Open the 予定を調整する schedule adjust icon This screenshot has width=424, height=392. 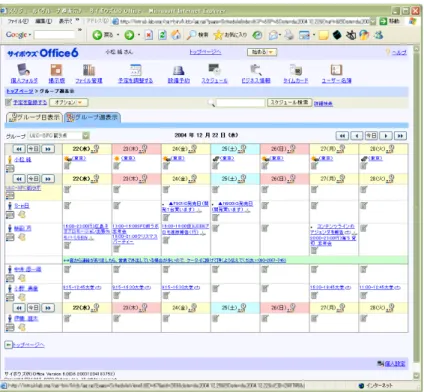135,70
